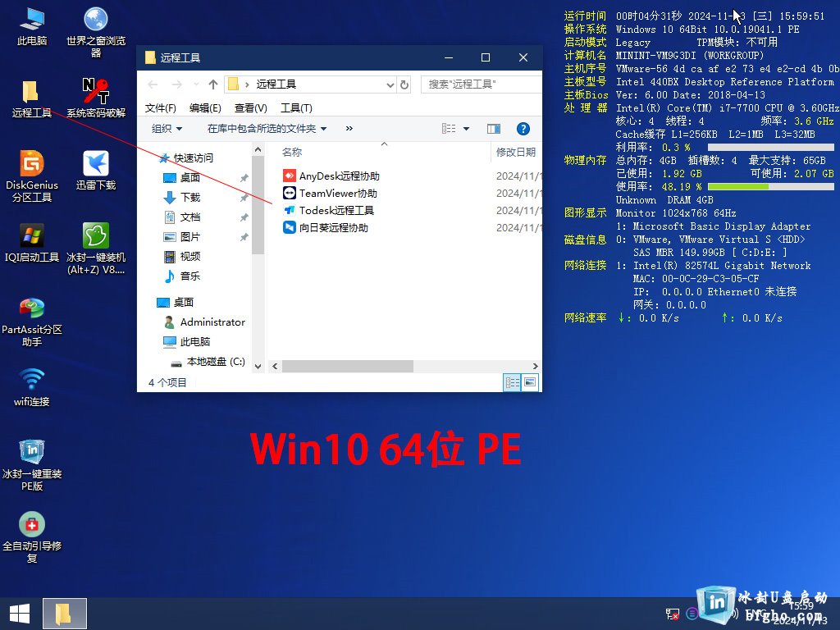Viewport: 840px width, 630px height.
Task: Select the 远程工具 folder on the desktop
Action: click(x=32, y=98)
